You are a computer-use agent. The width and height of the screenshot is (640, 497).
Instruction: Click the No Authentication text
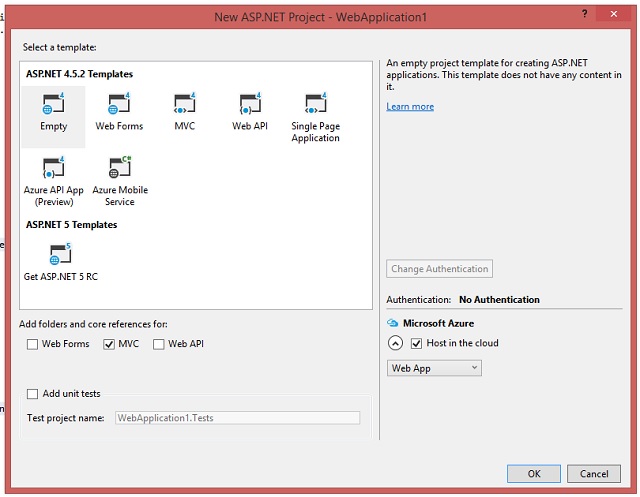(499, 300)
